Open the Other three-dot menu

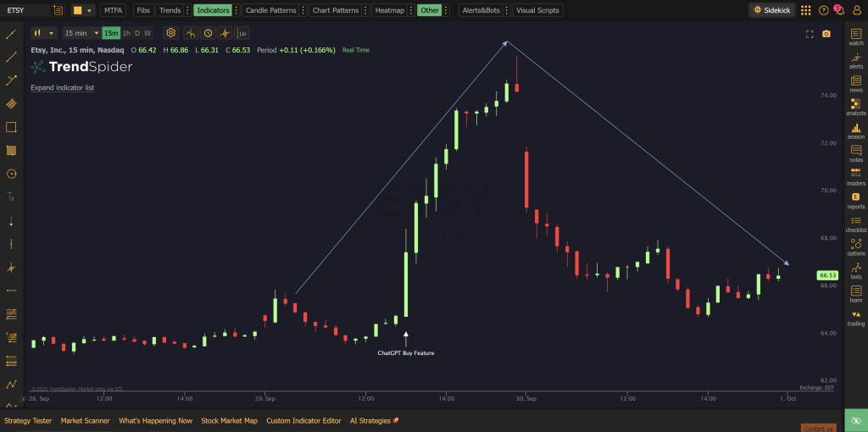(x=446, y=10)
